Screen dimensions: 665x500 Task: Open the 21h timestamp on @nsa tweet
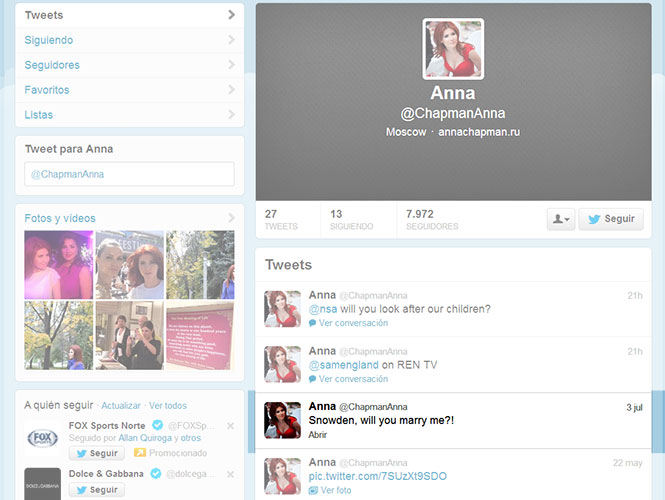(x=635, y=296)
